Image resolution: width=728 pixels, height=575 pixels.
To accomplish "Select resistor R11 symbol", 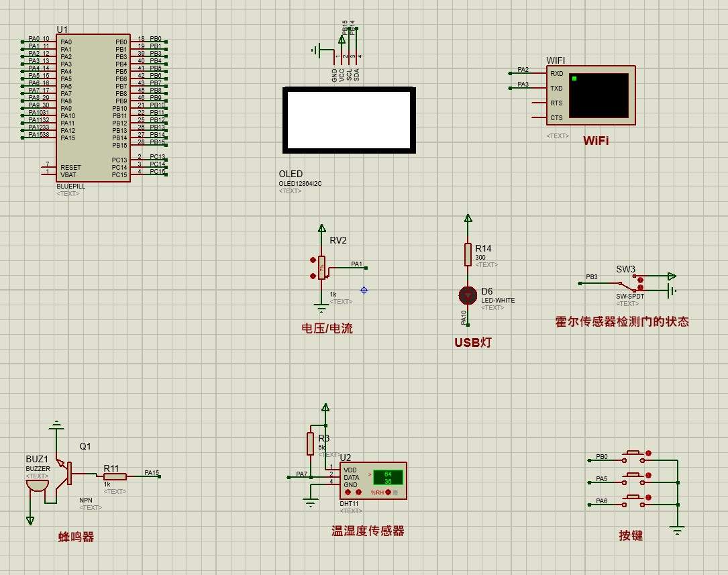I will click(x=115, y=476).
